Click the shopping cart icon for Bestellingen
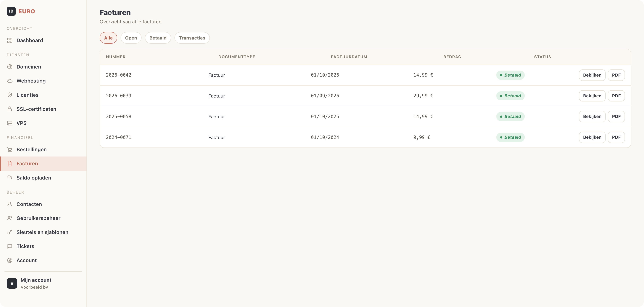 pyautogui.click(x=10, y=150)
